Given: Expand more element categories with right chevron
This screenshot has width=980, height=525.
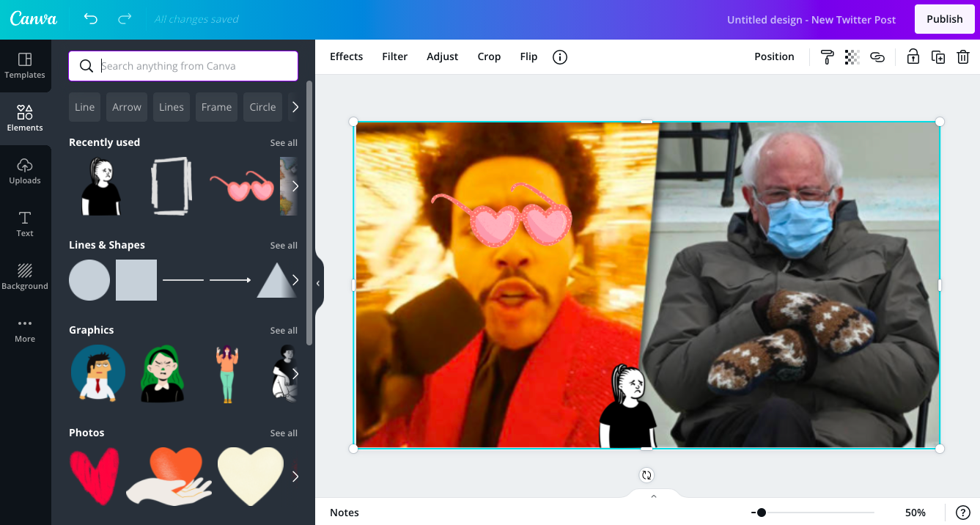Looking at the screenshot, I should pos(296,107).
